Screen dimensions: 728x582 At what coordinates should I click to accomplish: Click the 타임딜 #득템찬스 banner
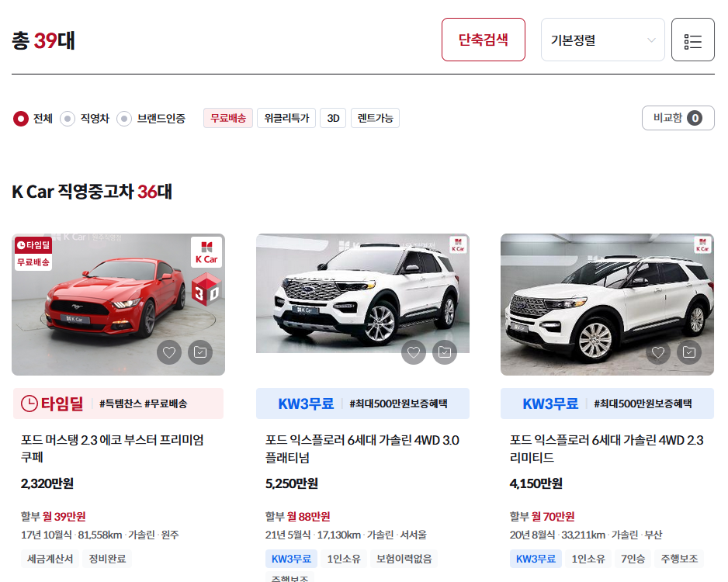(119, 404)
